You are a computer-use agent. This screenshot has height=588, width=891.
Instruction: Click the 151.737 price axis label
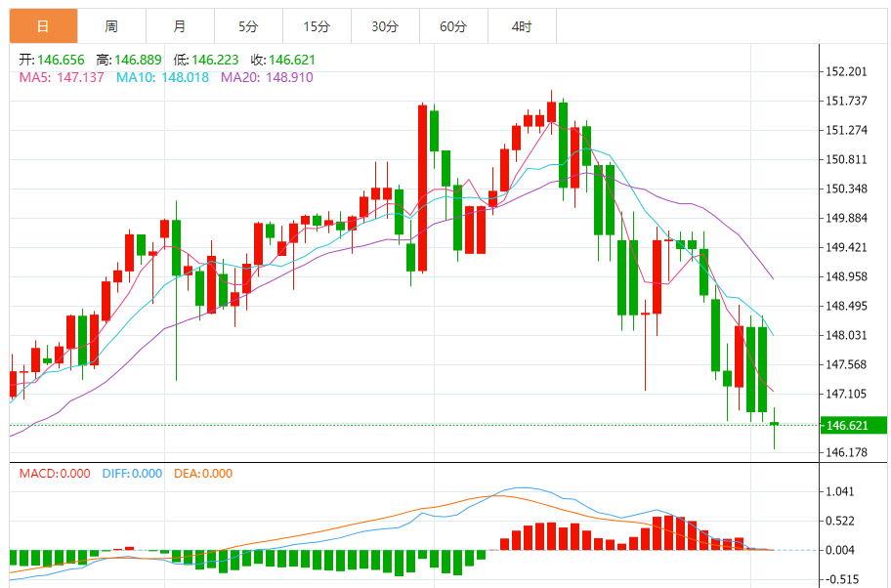[847, 102]
